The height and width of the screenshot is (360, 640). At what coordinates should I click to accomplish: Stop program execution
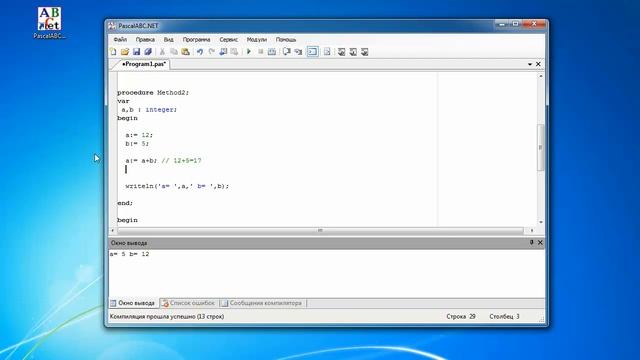pyautogui.click(x=260, y=51)
